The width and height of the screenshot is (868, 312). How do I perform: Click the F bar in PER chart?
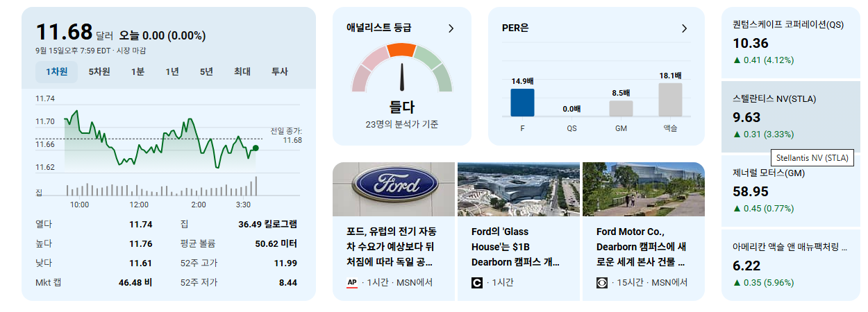click(x=522, y=103)
